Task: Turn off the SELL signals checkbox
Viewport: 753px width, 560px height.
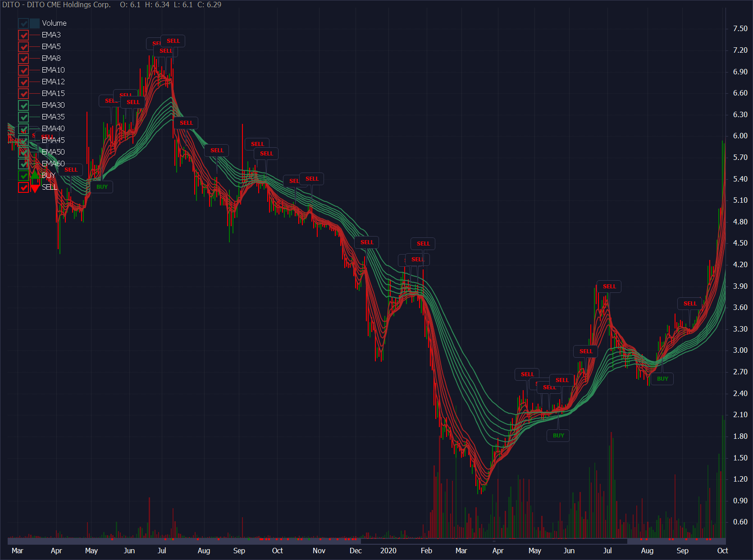Action: (x=23, y=187)
